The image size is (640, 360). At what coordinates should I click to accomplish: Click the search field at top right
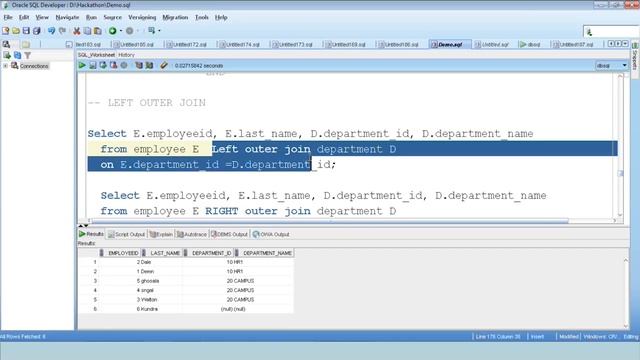point(611,32)
